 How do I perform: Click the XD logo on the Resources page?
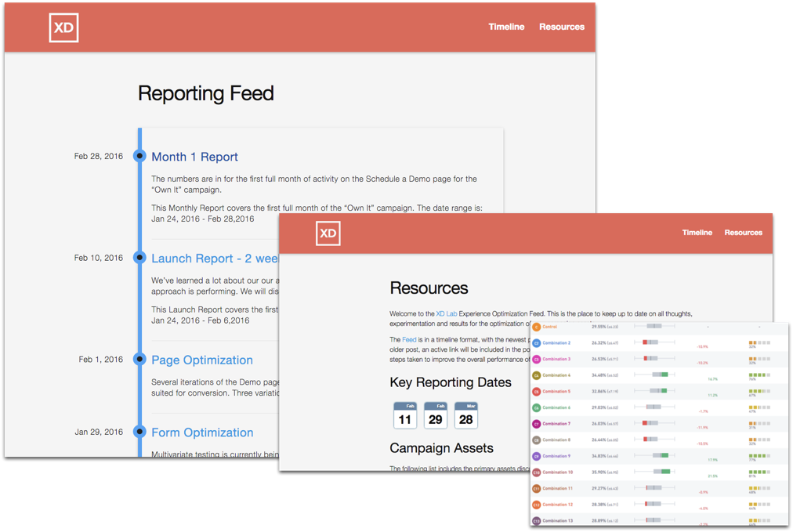click(x=328, y=233)
